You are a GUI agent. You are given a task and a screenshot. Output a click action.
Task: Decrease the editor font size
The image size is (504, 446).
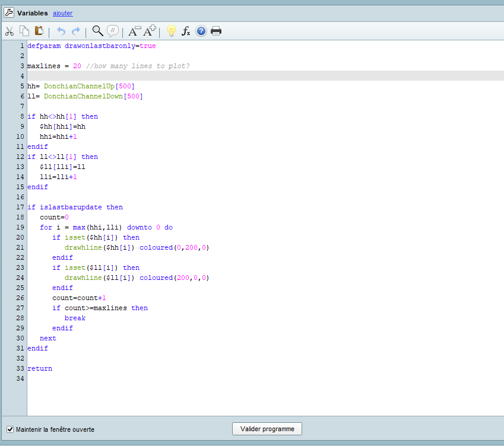135,31
